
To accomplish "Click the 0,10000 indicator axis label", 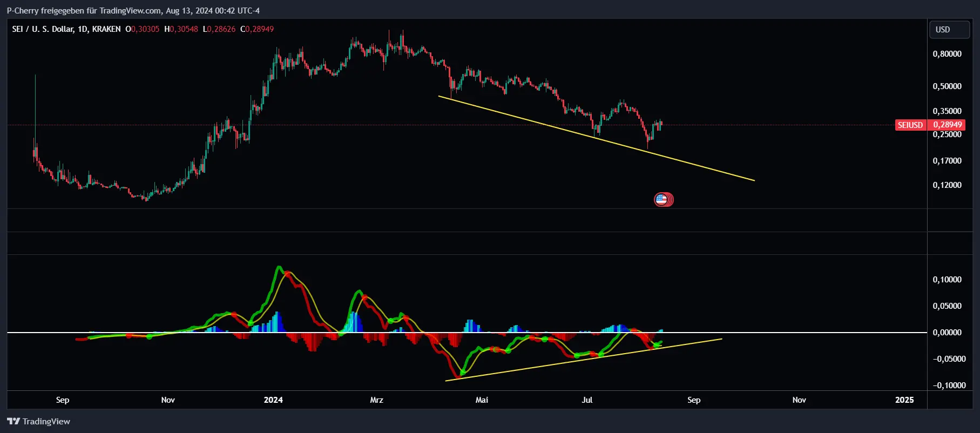I will click(x=947, y=280).
